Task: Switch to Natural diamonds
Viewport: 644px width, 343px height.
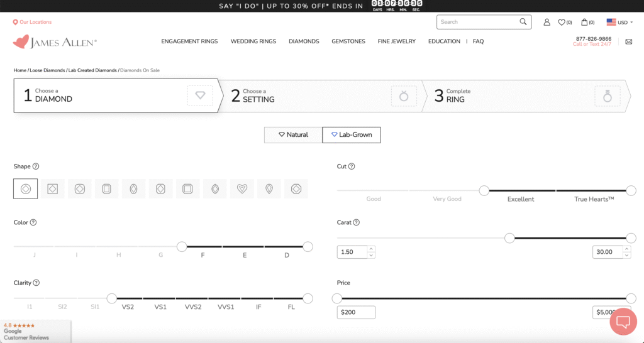Action: (293, 134)
